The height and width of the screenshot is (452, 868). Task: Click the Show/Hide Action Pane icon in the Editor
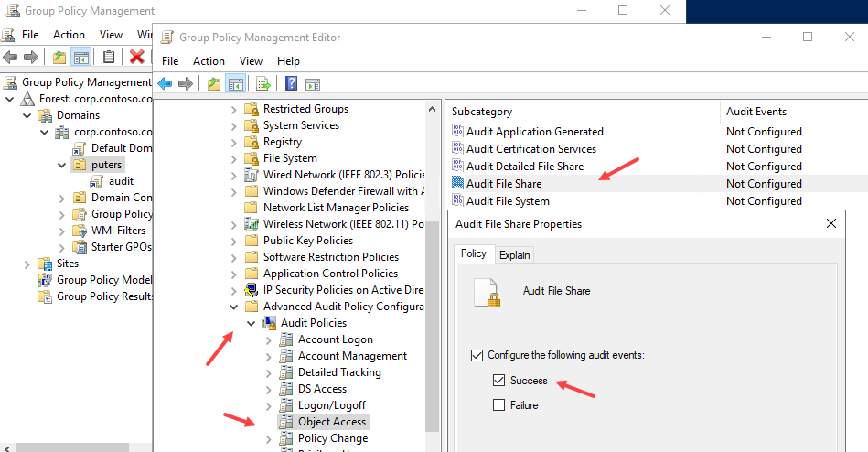click(x=313, y=84)
